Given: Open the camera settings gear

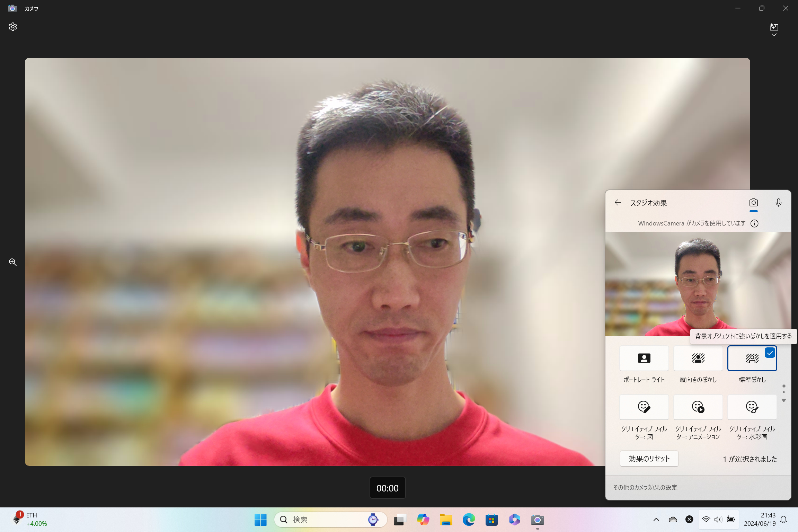Looking at the screenshot, I should (x=13, y=27).
